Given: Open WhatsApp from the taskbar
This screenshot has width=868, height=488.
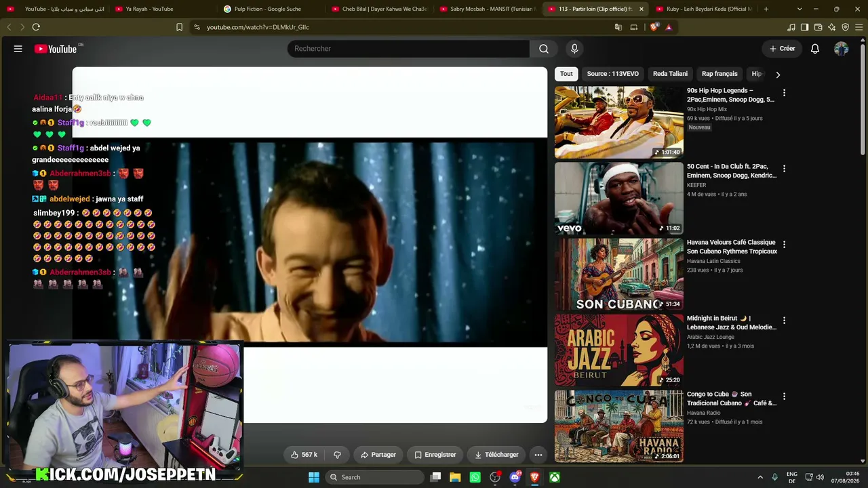Looking at the screenshot, I should 475,477.
